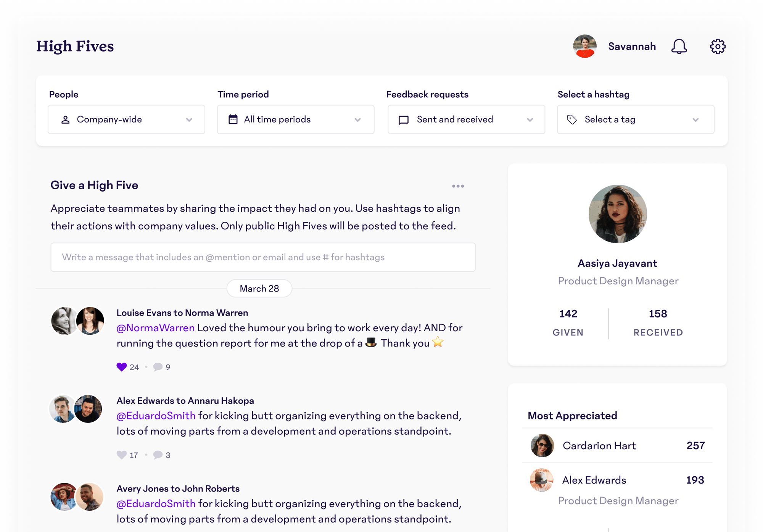Screen dimensions: 763x532
Task: Click the three-dot menu on Give a High Five
Action: 458,186
